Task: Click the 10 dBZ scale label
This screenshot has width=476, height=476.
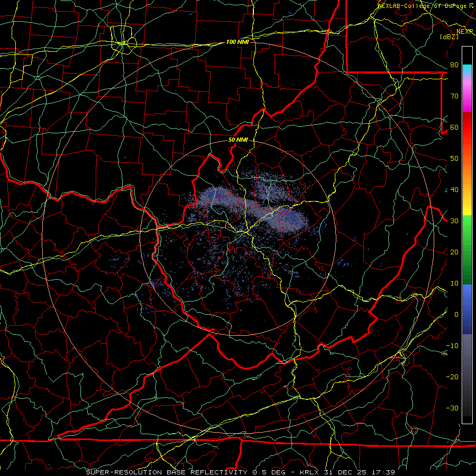Action: point(454,283)
